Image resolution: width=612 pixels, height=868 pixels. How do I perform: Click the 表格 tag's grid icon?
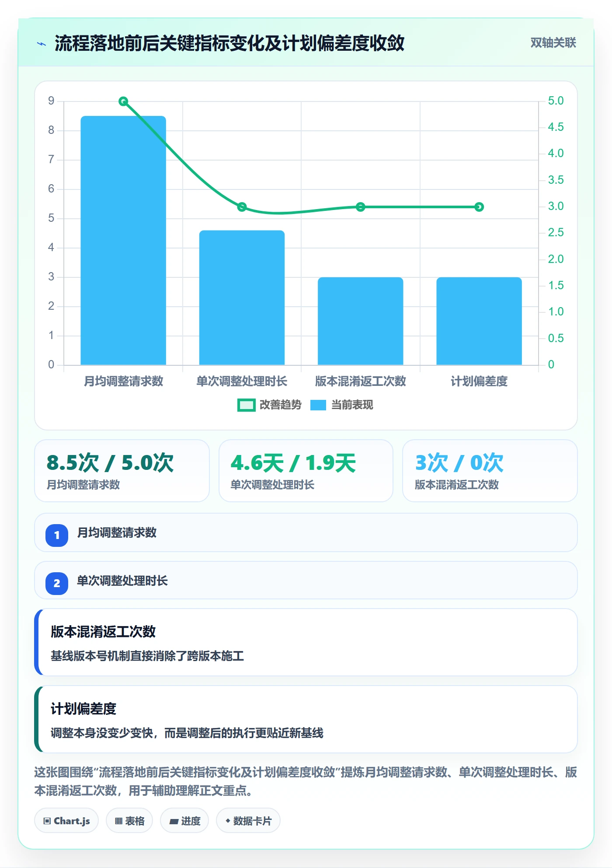(118, 821)
